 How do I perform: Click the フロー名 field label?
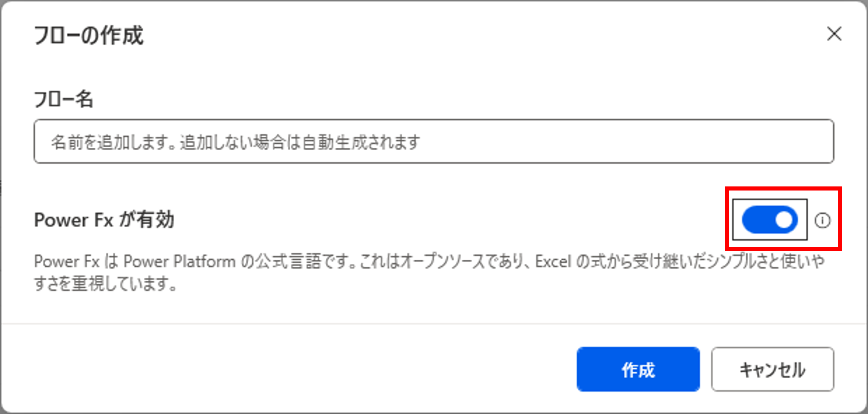click(64, 99)
